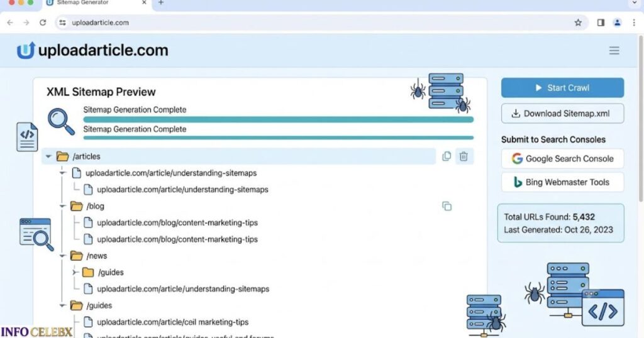The width and height of the screenshot is (644, 338).
Task: Go back using the browser back arrow
Action: (10, 23)
